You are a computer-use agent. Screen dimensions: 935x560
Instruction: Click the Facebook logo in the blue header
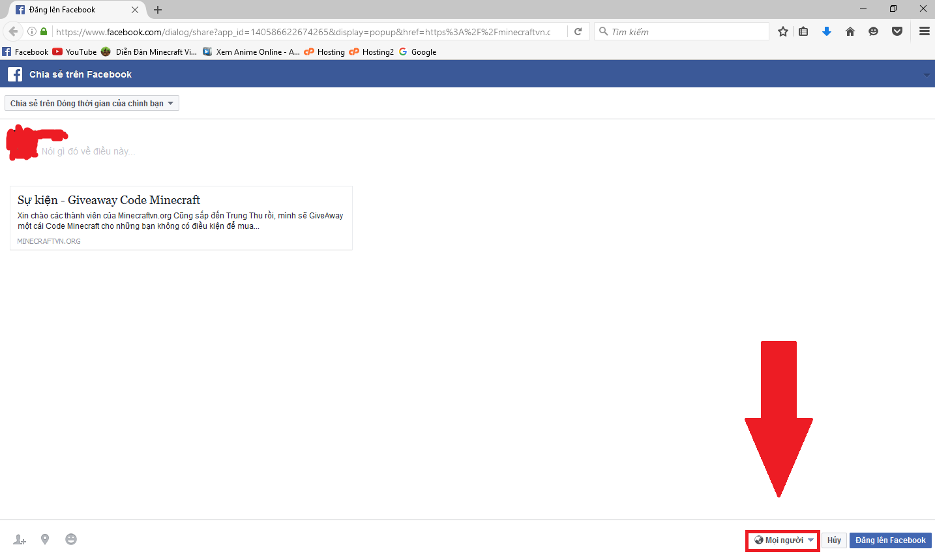coord(14,74)
